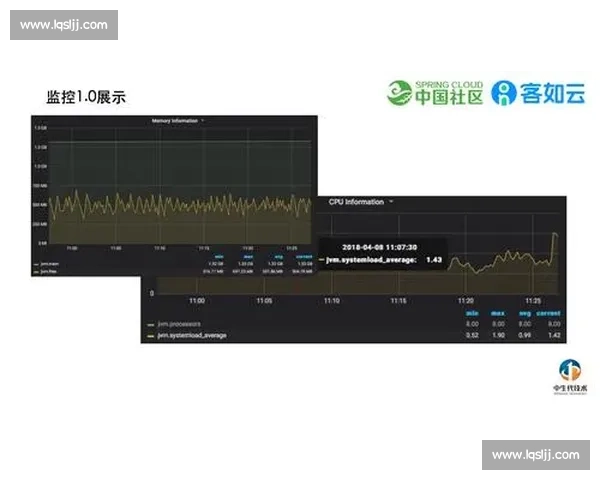Sort CPU legend by max column

point(498,313)
